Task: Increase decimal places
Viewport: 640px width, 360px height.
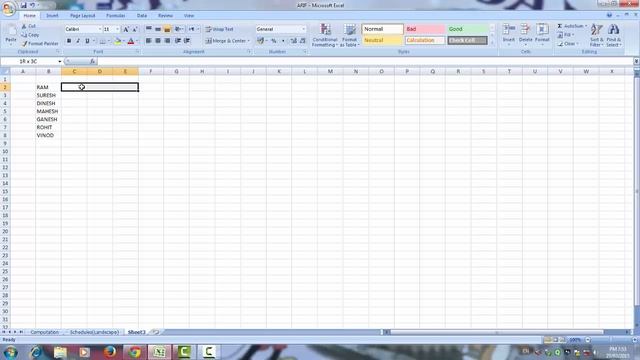Action: pos(293,41)
